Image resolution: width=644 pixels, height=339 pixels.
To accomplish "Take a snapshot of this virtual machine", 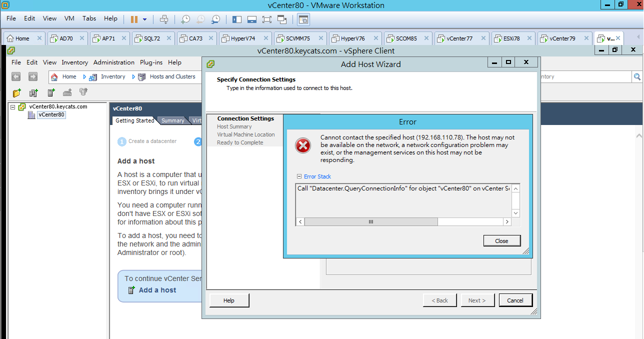I will (x=185, y=19).
